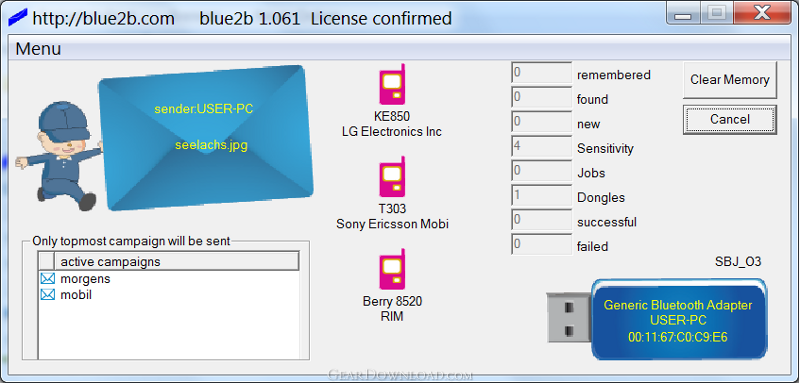This screenshot has width=800, height=383.
Task: Click the Dongles count field
Action: pos(541,195)
